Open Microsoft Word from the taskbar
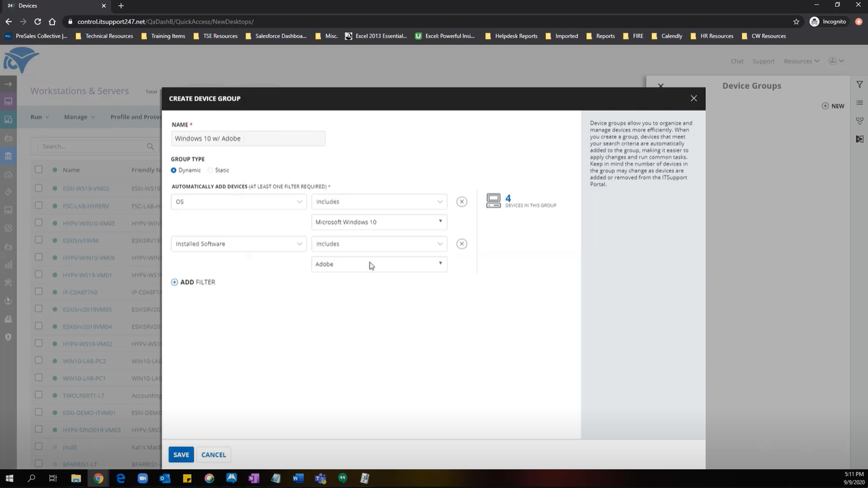 click(298, 478)
